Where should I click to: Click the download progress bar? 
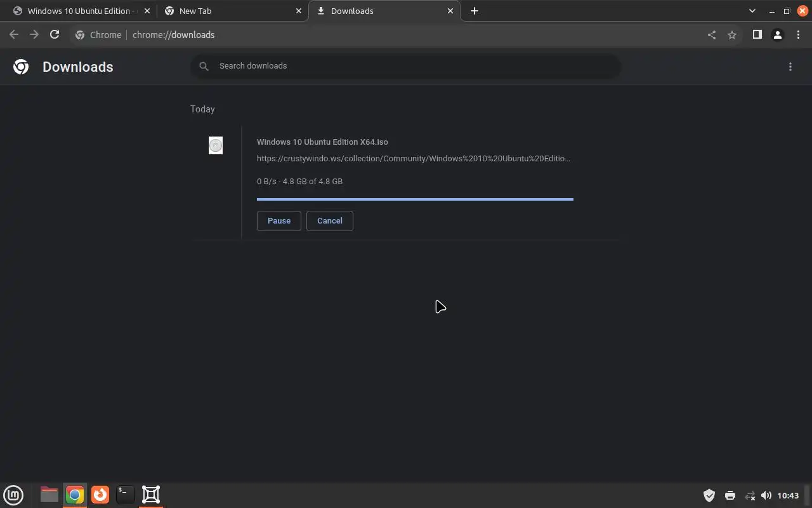pyautogui.click(x=415, y=199)
